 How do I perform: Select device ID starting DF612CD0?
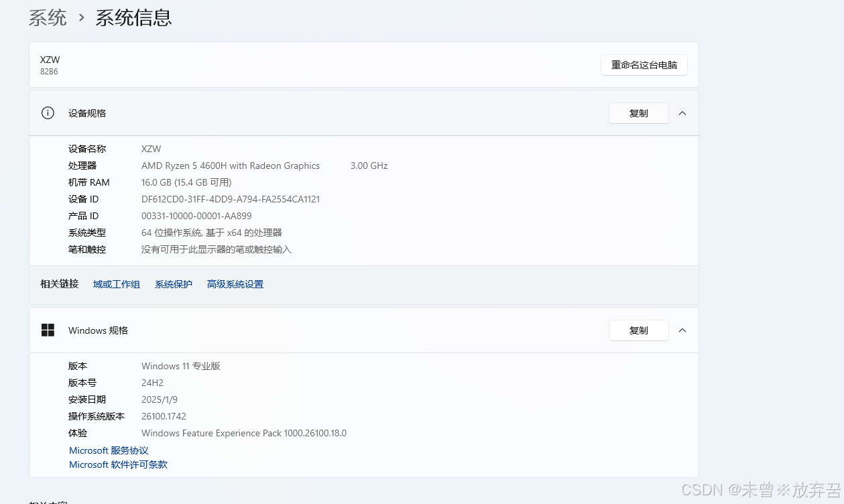(x=231, y=199)
